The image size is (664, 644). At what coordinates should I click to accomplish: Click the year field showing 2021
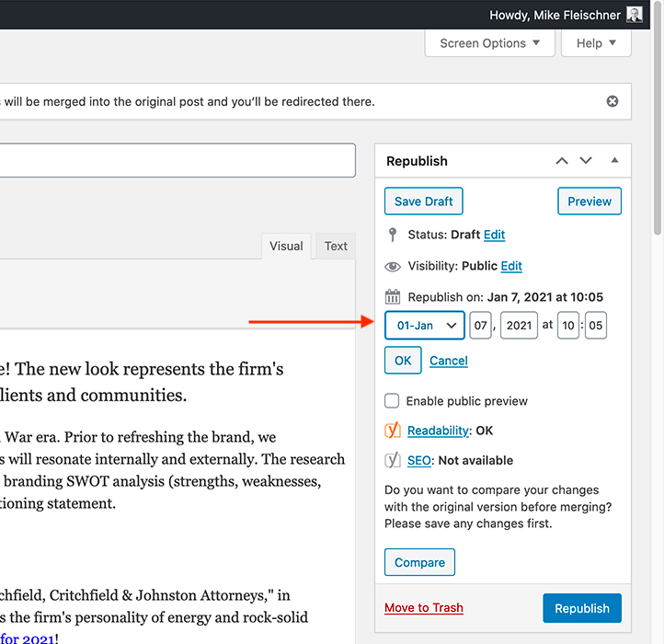point(519,326)
